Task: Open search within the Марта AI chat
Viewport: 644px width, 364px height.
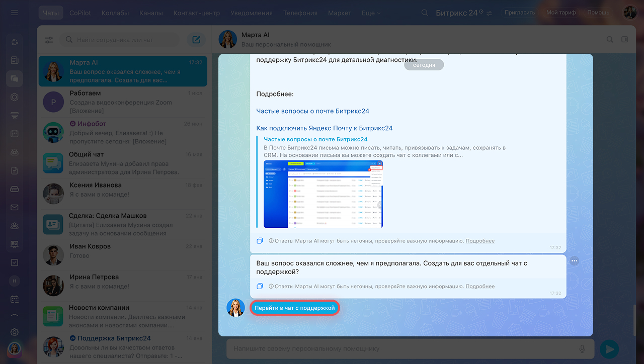Action: click(610, 40)
